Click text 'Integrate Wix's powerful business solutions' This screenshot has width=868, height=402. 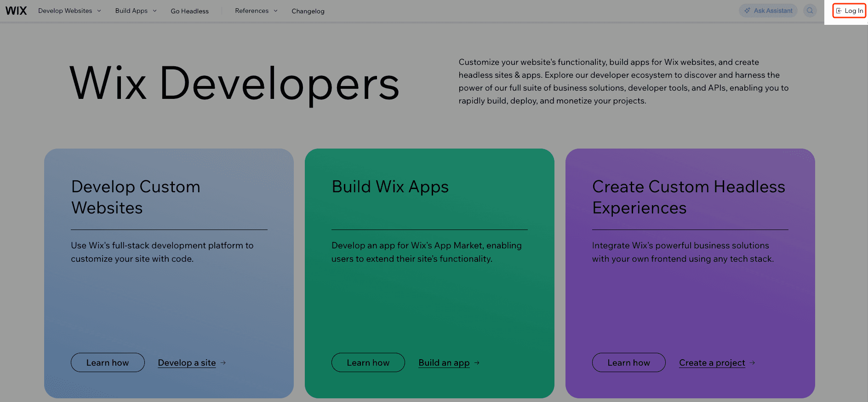[683, 252]
